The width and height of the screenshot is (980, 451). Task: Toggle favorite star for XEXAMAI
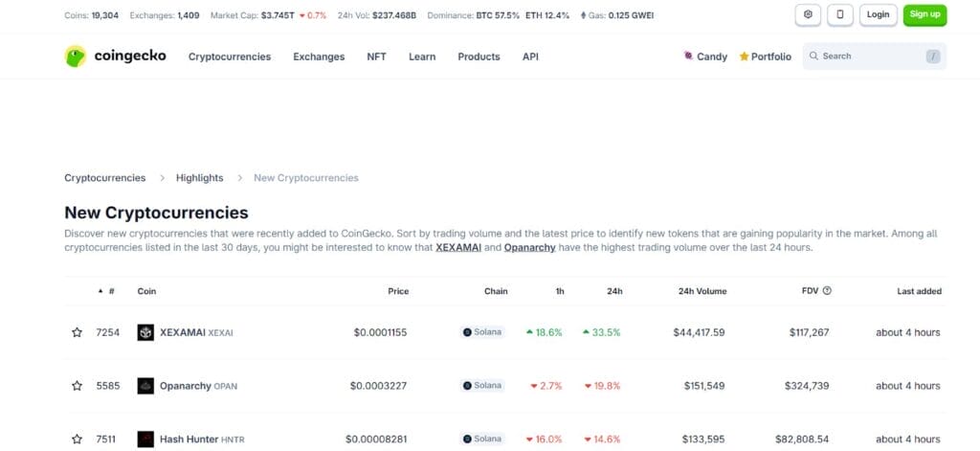tap(77, 332)
